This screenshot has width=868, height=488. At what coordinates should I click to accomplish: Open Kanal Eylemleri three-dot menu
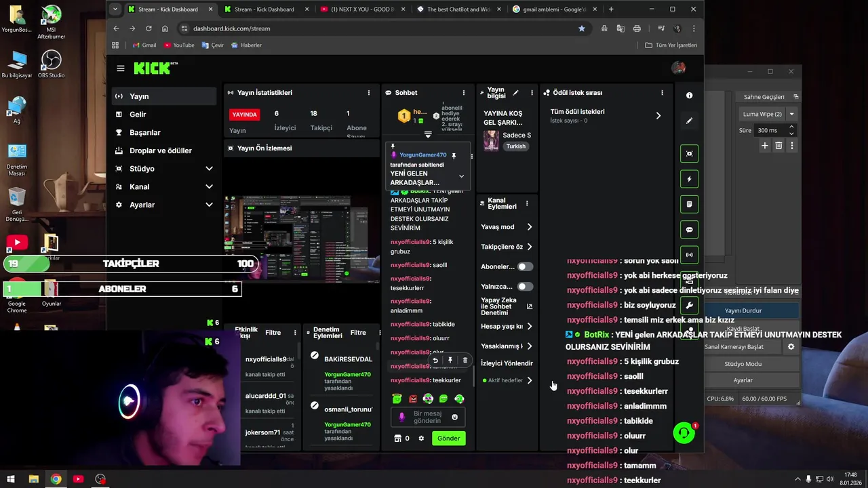point(527,203)
